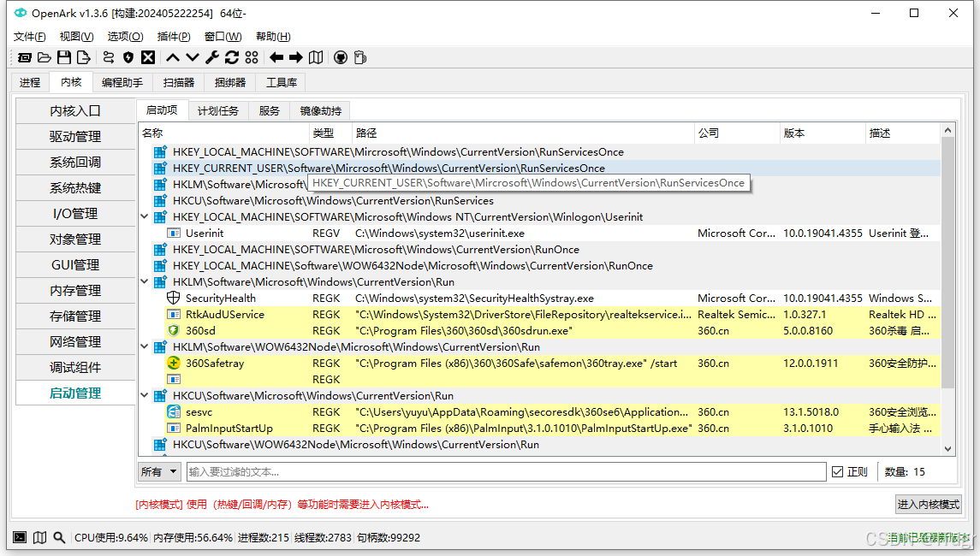Open the 选项(O) menu
The height and width of the screenshot is (556, 980).
click(x=125, y=36)
